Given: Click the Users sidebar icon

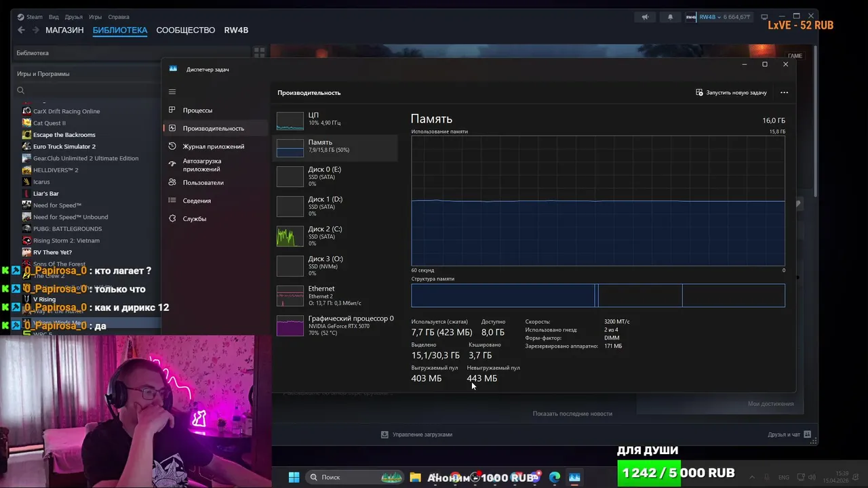Looking at the screenshot, I should coord(172,182).
